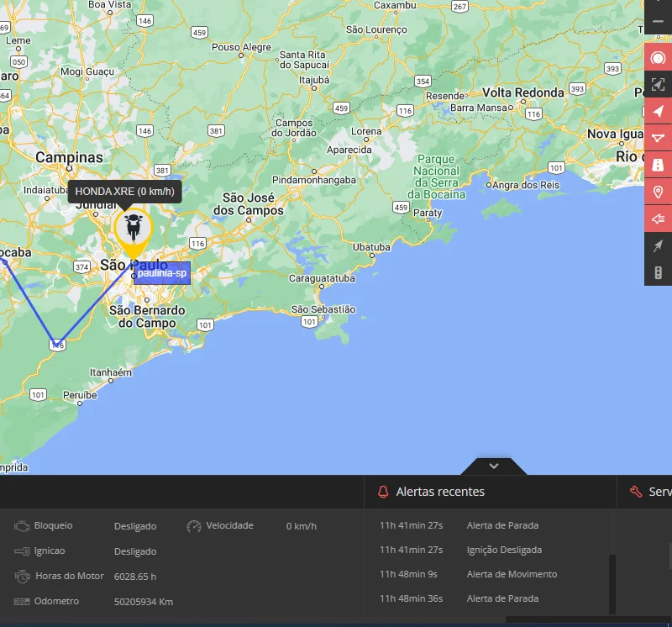Toggle the solid navigation arrow button

pos(658,111)
